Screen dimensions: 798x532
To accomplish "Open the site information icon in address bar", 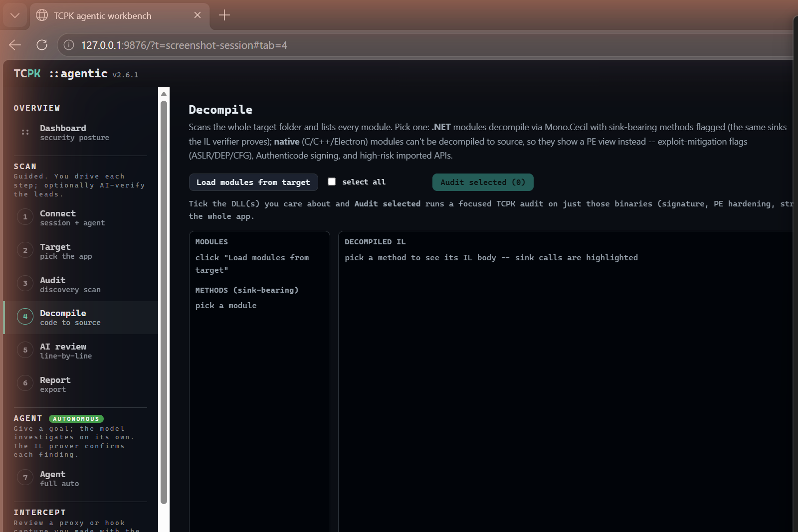I will pyautogui.click(x=69, y=45).
